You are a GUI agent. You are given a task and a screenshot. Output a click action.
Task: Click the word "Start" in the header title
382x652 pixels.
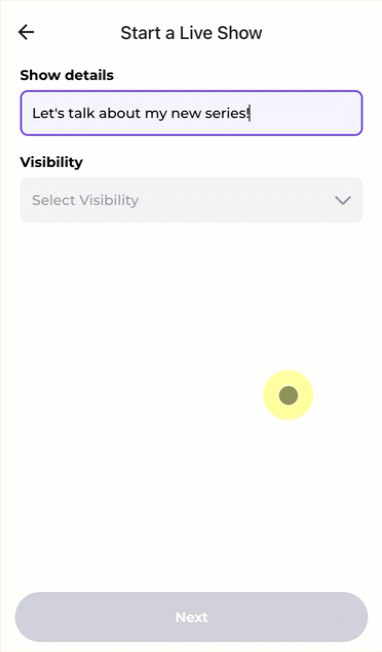click(x=140, y=33)
